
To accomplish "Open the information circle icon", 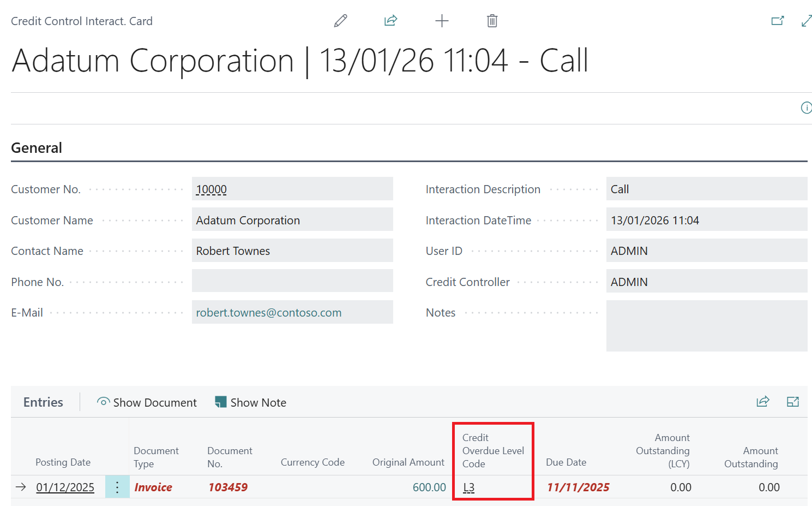I will coord(805,108).
